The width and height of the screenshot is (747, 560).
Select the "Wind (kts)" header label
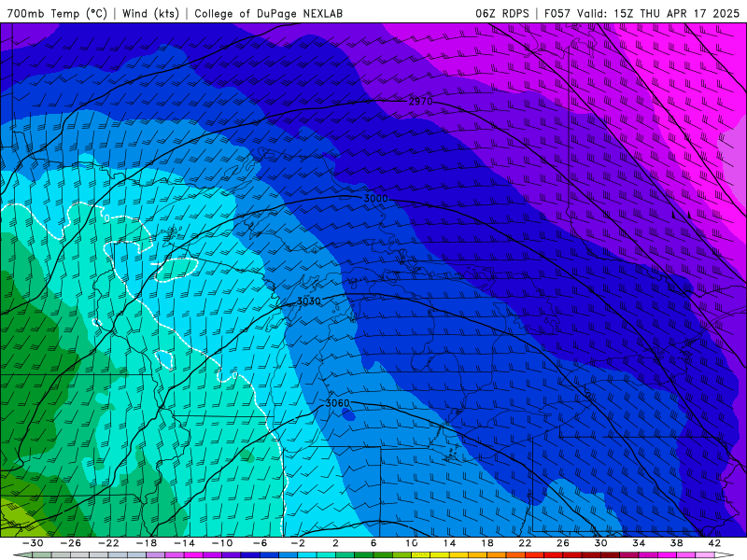point(150,13)
